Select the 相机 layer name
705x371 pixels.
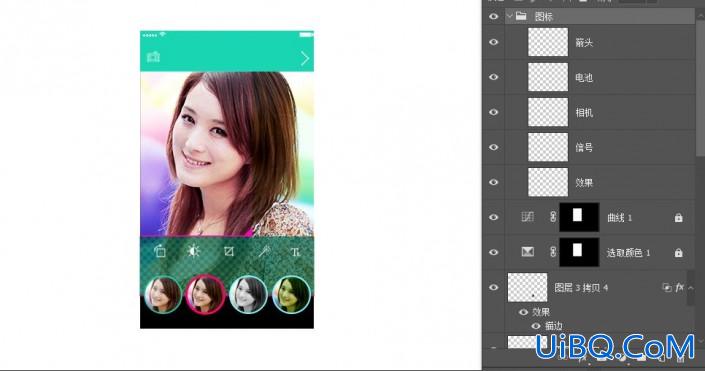(x=584, y=112)
